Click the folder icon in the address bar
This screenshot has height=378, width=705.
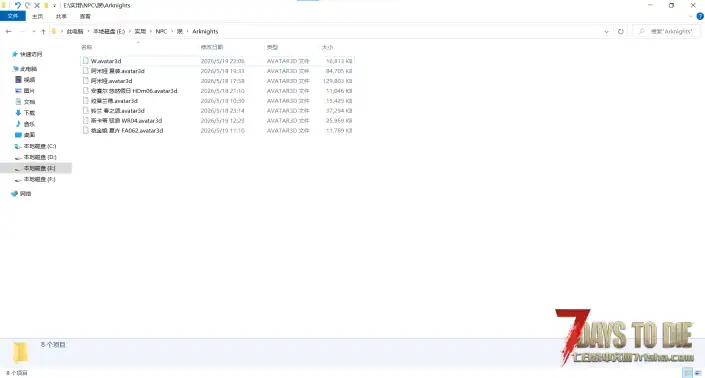click(54, 31)
